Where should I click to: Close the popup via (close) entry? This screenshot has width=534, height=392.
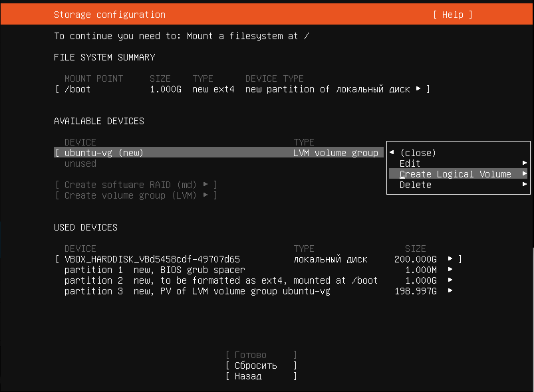[x=418, y=153]
